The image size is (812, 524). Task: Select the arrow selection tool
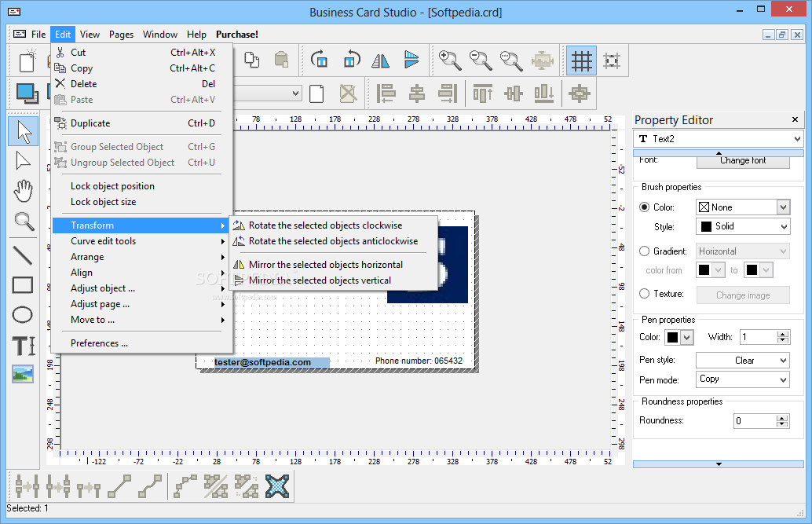[24, 131]
